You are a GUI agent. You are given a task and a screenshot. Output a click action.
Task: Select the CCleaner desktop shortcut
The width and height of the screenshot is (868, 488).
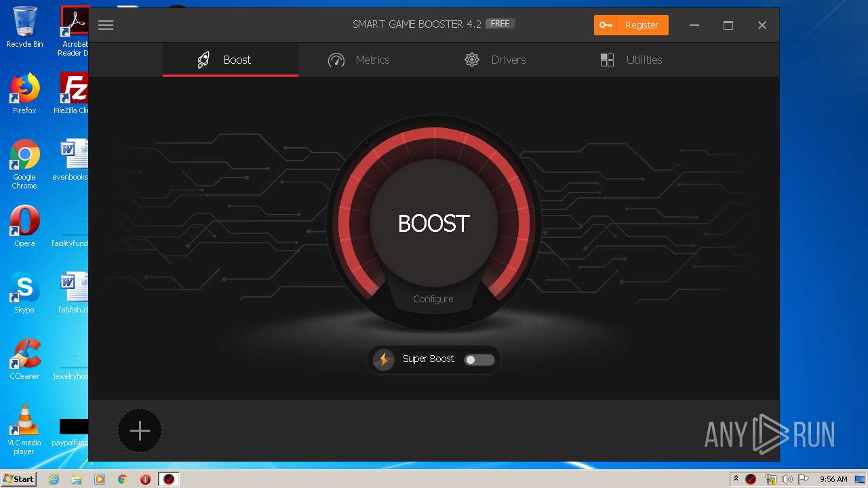pyautogui.click(x=24, y=359)
